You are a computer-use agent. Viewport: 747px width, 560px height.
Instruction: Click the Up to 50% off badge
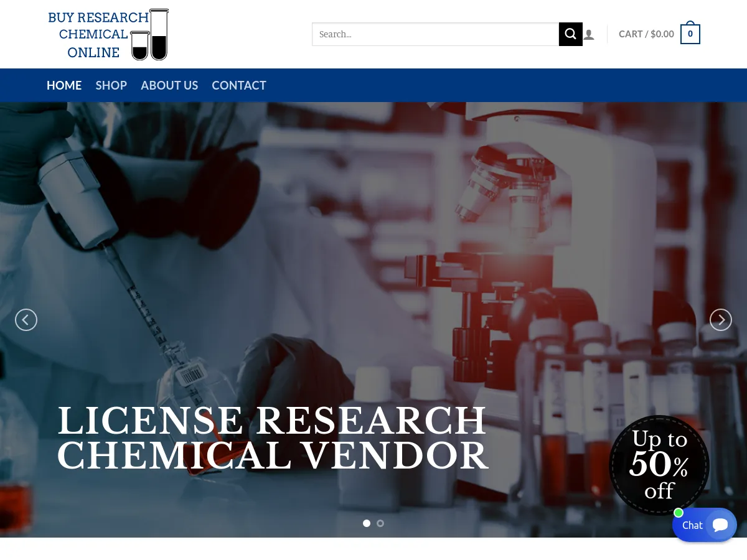[659, 465]
